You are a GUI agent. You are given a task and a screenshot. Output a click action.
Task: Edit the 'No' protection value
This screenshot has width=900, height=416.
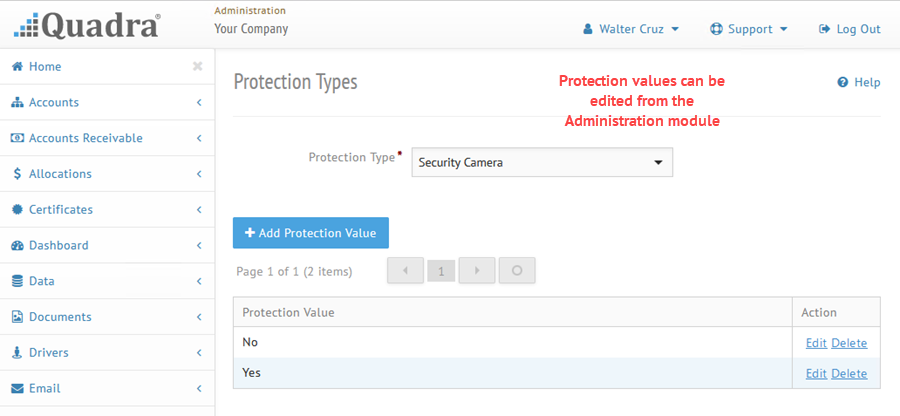pos(816,343)
